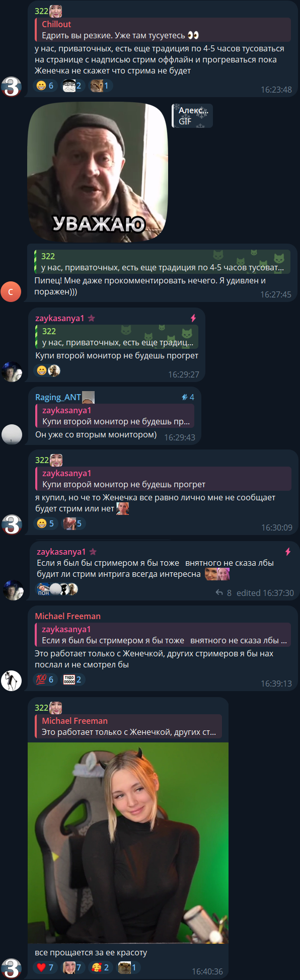
Task: Click the boost lightning icon showing 4
Action: click(188, 397)
